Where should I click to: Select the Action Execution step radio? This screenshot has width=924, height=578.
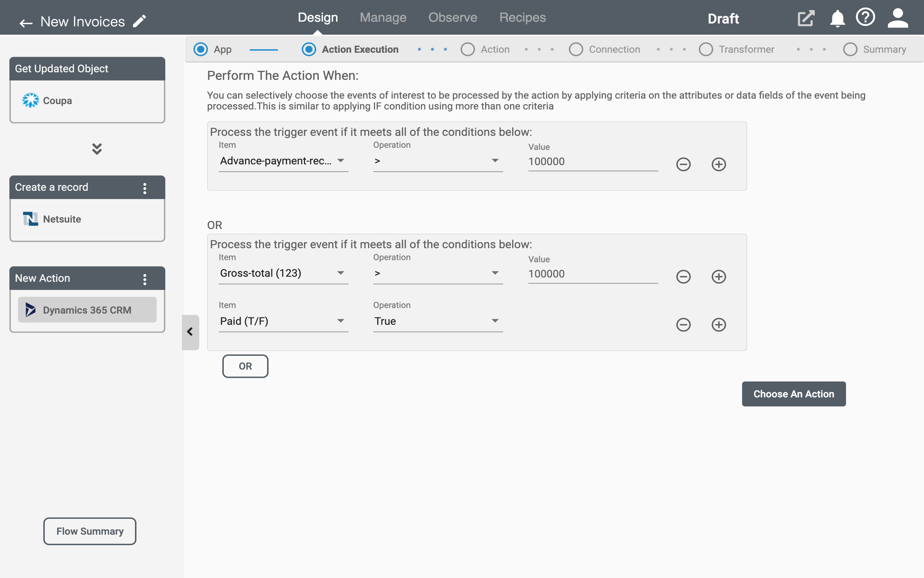[309, 49]
